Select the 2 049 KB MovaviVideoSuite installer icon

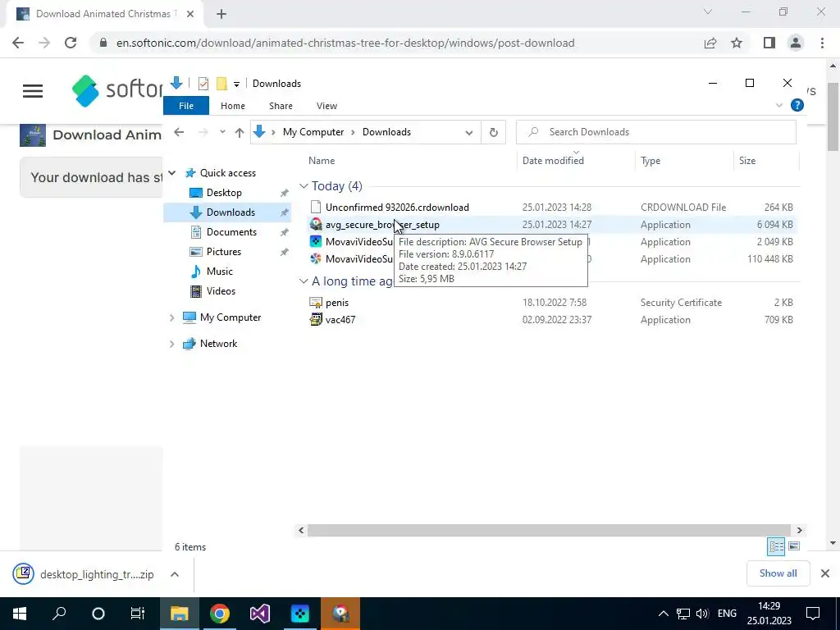tap(316, 242)
